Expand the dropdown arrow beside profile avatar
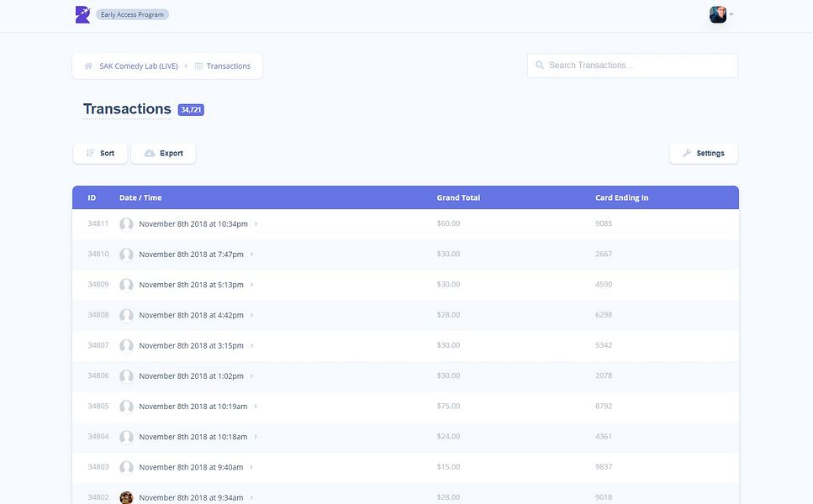 pyautogui.click(x=731, y=14)
